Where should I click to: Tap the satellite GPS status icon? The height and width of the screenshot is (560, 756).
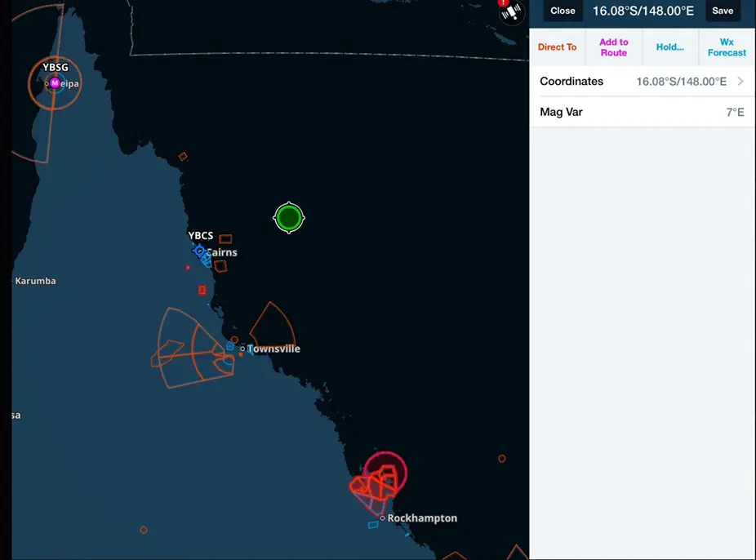pos(511,12)
